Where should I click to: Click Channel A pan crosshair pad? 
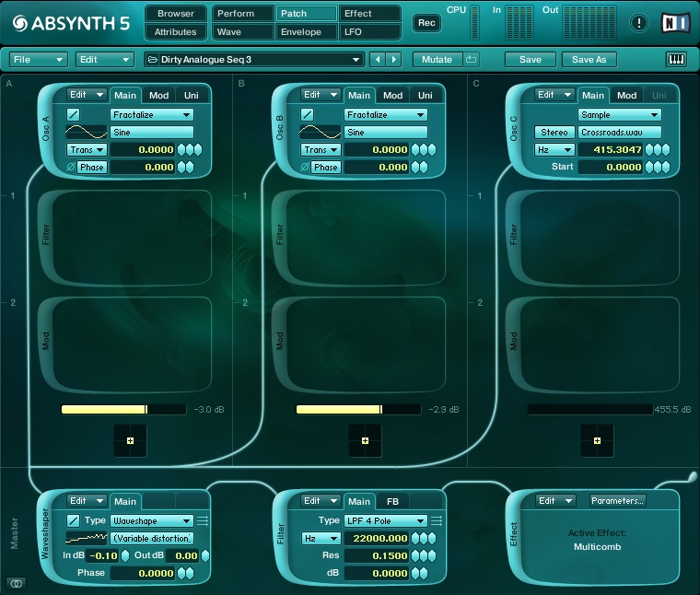(131, 440)
